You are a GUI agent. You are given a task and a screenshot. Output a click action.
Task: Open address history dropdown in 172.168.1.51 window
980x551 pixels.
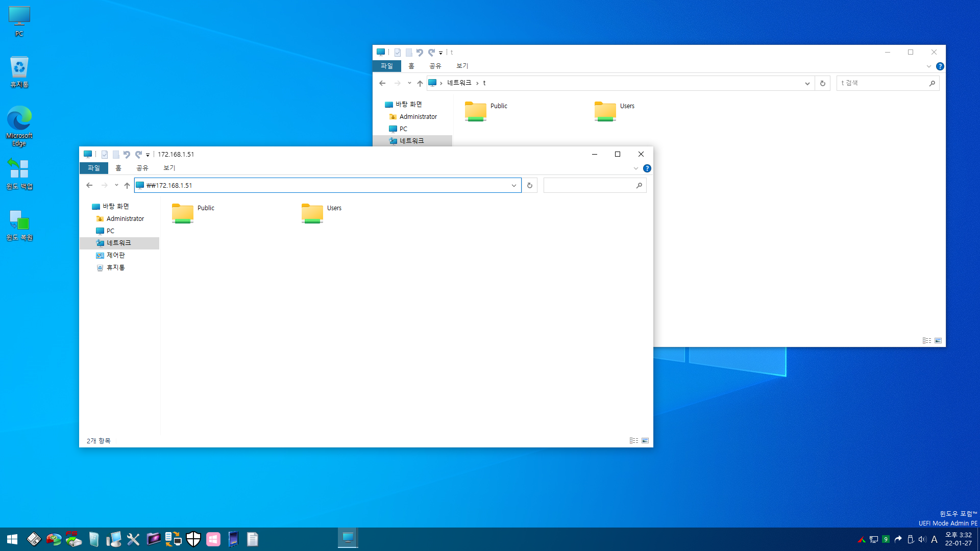pos(514,185)
